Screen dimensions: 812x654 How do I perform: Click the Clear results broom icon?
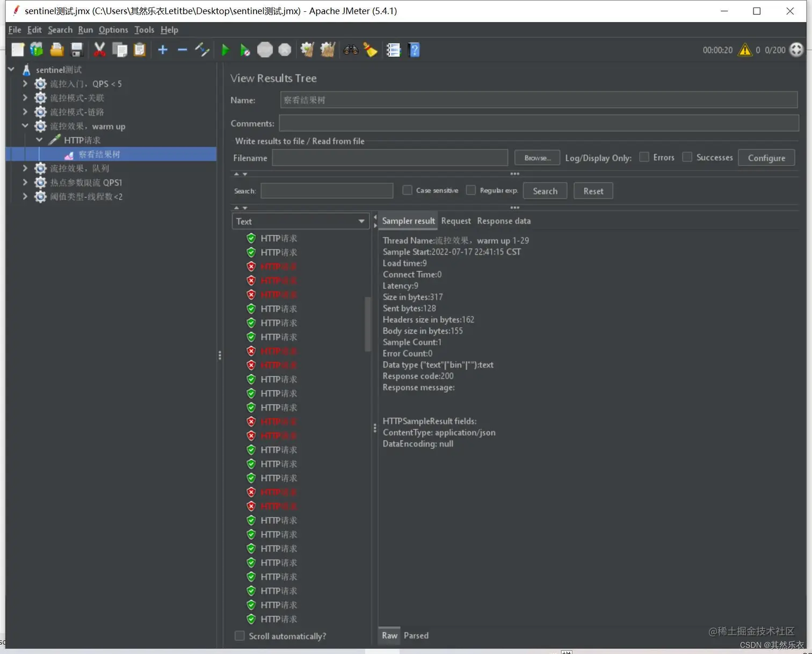tap(307, 50)
